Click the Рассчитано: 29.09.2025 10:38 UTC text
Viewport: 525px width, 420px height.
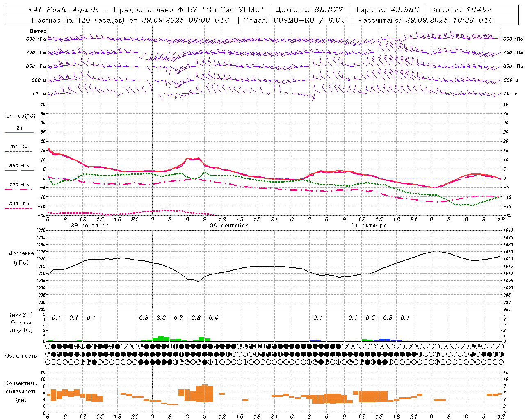426,20
